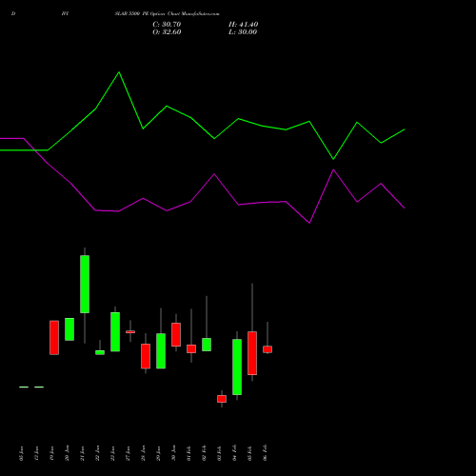The image size is (476, 476).
Task: Click the red candle above 05 Feb
Action: coord(252,353)
